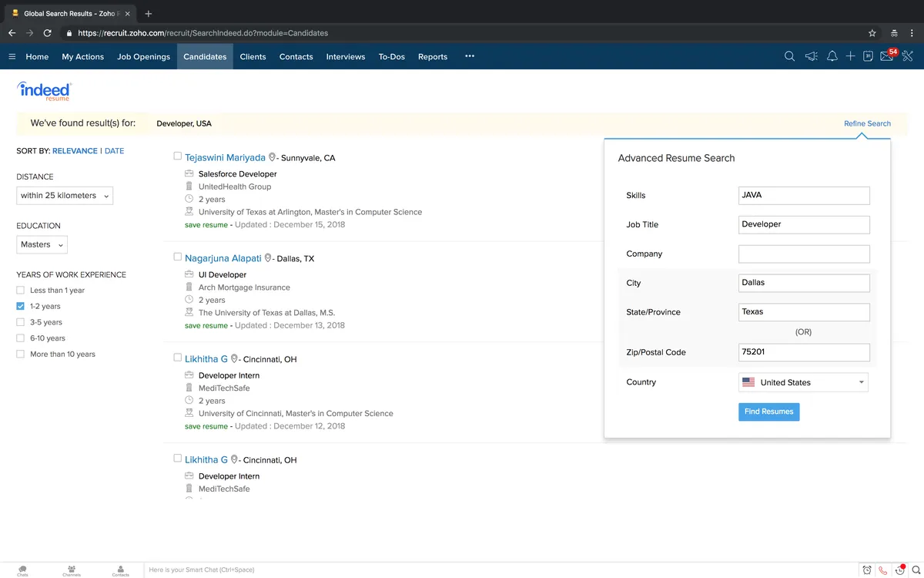
Task: Open the setup tools wrench icon
Action: [x=907, y=56]
